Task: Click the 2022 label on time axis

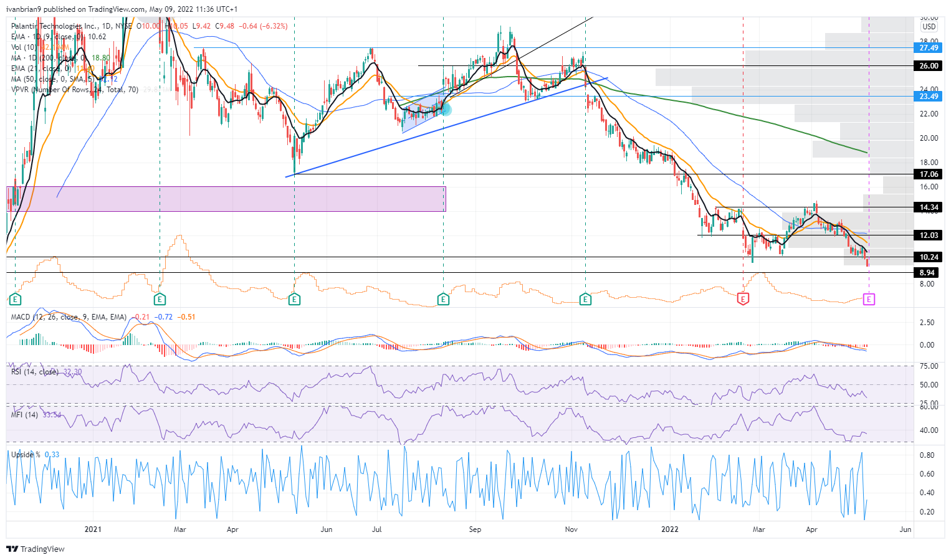Action: (x=670, y=529)
